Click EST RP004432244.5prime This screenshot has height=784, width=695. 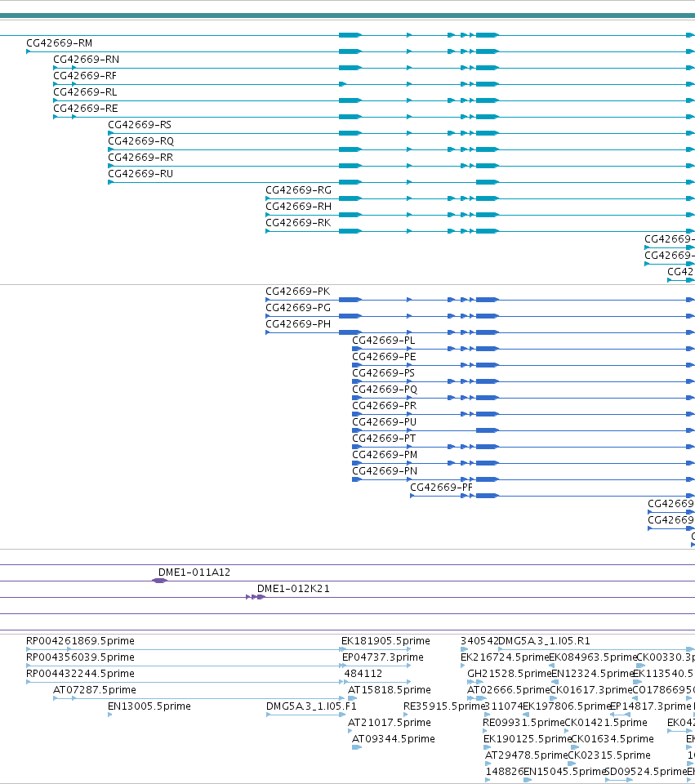click(80, 674)
